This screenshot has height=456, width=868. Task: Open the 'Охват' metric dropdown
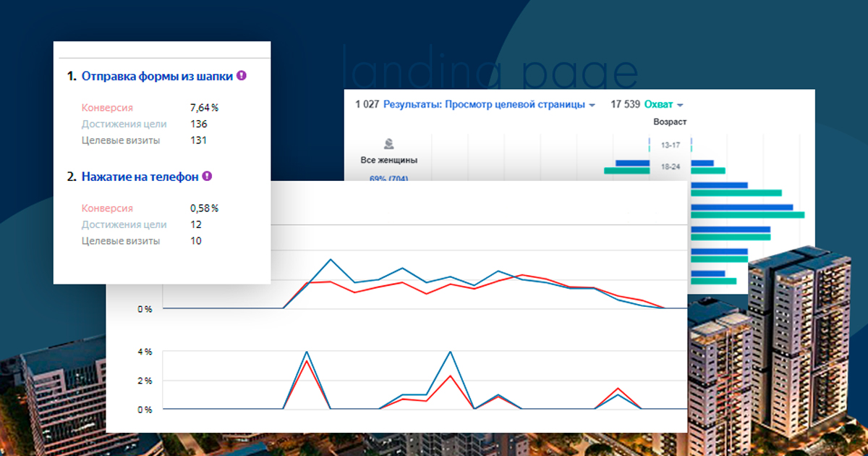663,104
